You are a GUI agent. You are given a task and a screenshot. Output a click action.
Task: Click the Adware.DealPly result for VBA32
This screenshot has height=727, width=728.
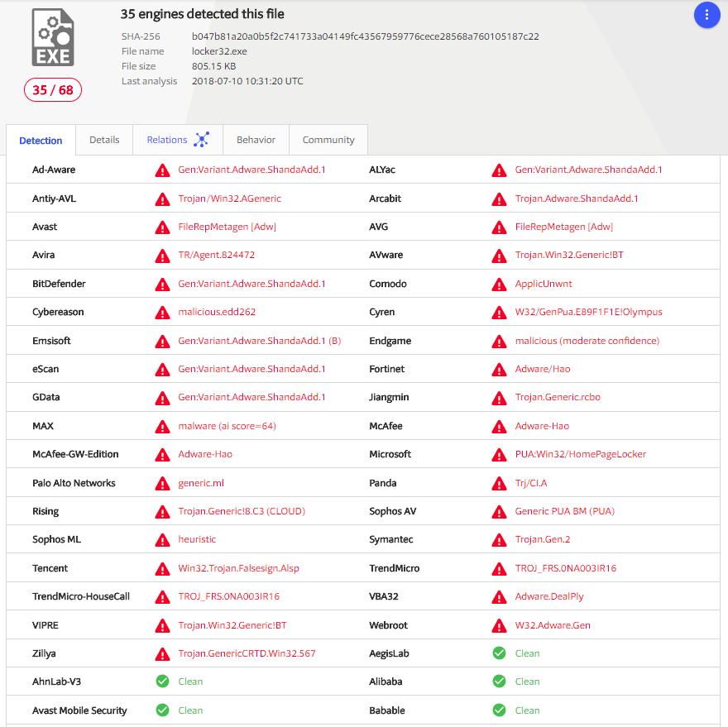[x=548, y=596]
